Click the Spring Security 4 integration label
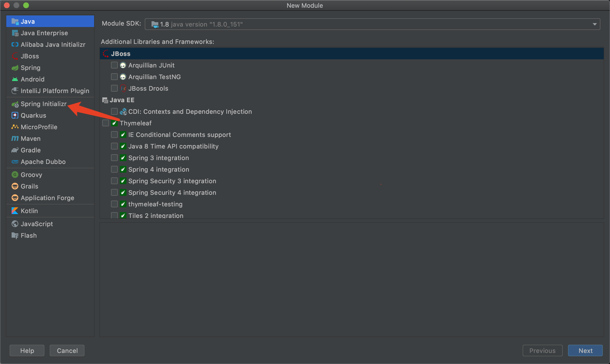Screen dimensions: 610x364 point(172,193)
